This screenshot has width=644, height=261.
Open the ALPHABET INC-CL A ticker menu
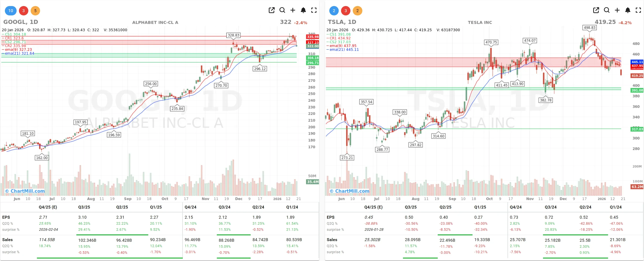pos(155,22)
